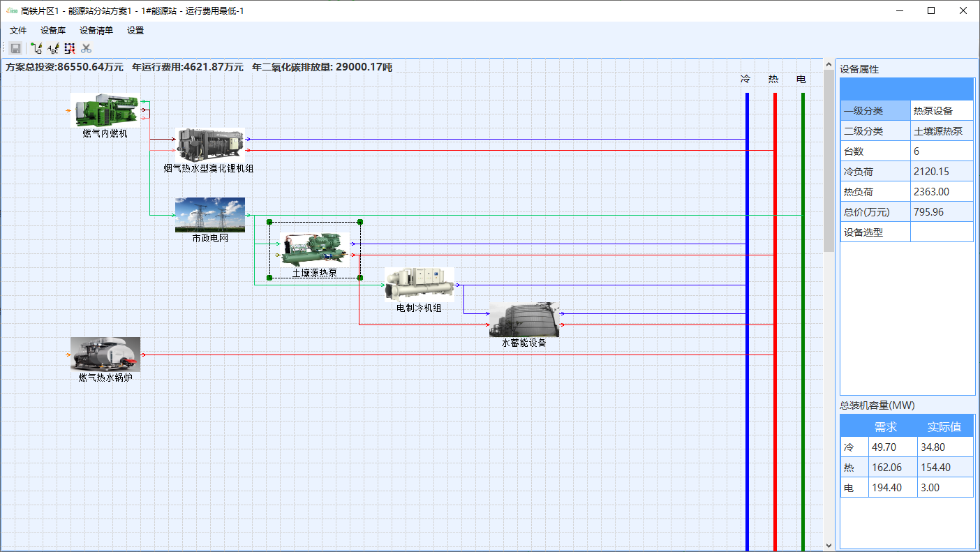This screenshot has width=980, height=552.
Task: Click the empty 设备选型 value cell
Action: tap(941, 232)
